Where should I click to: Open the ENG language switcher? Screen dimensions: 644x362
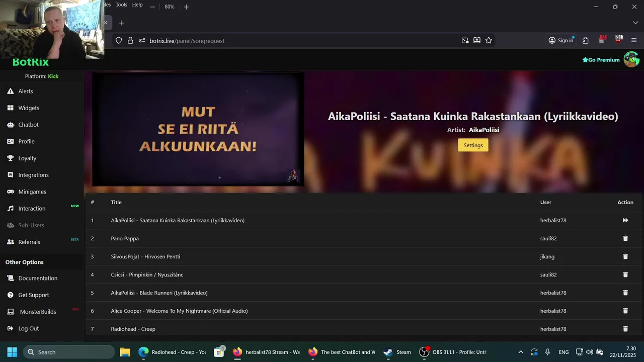coord(563,352)
